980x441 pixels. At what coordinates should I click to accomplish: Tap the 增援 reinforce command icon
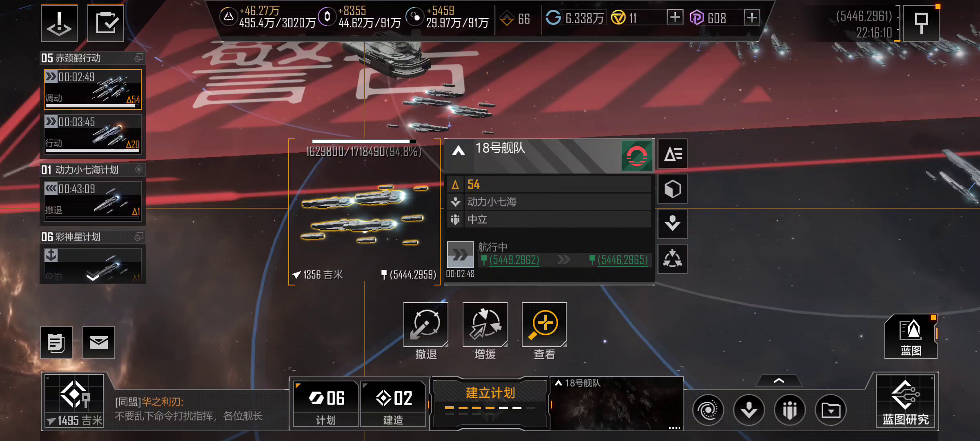(485, 325)
